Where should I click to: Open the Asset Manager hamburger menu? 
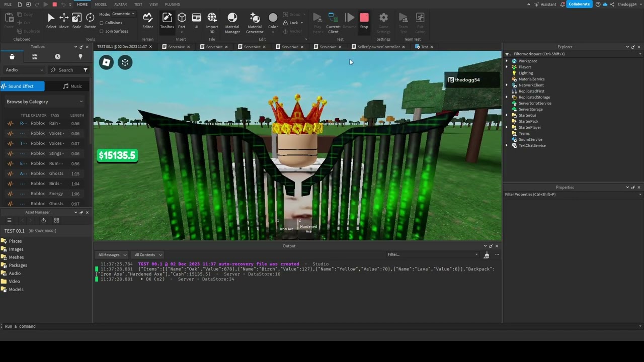pyautogui.click(x=9, y=220)
